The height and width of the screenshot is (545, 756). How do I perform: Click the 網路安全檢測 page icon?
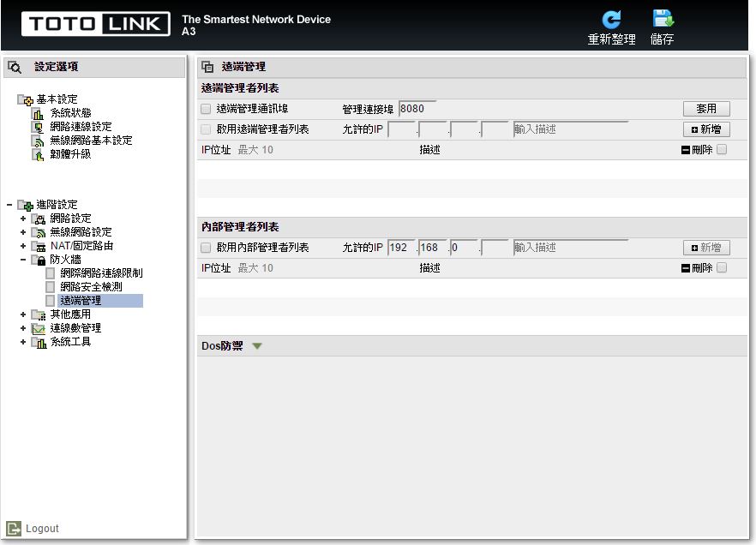tap(50, 287)
